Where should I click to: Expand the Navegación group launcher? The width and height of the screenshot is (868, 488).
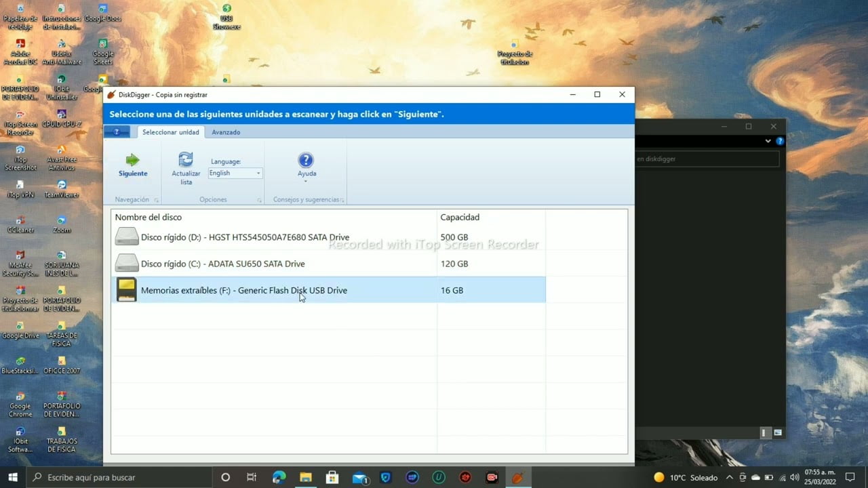click(x=156, y=200)
